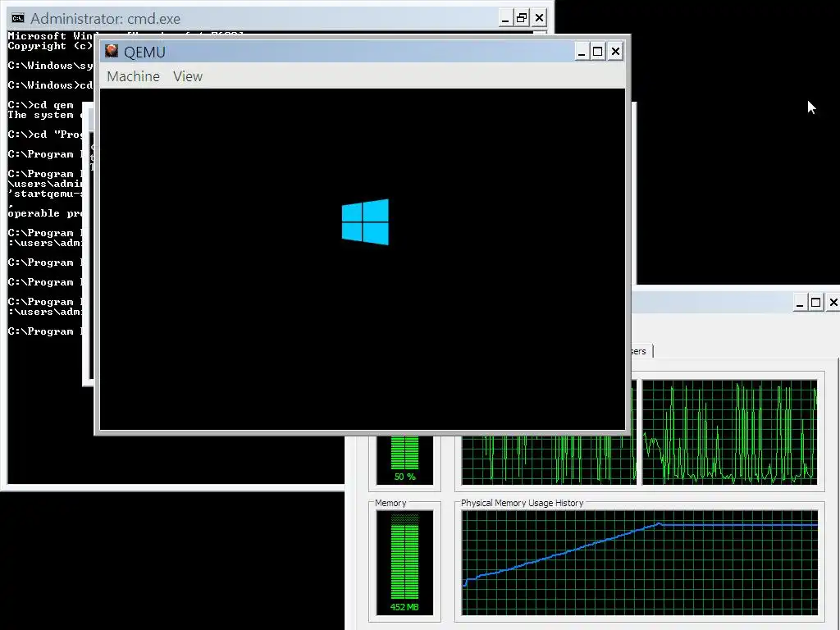Screen dimensions: 840x630
Task: Click the 'Memory' group label in Task Manager
Action: point(390,503)
